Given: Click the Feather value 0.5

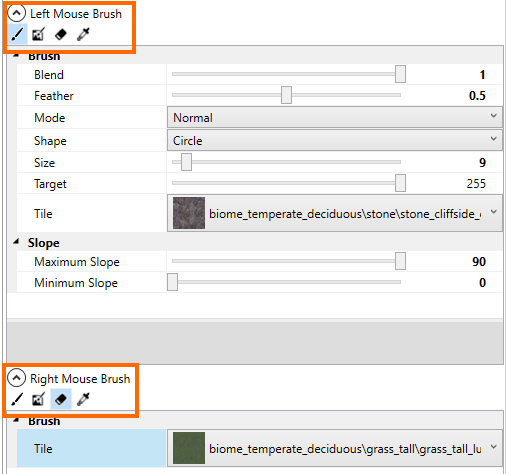Looking at the screenshot, I should pyautogui.click(x=477, y=96).
